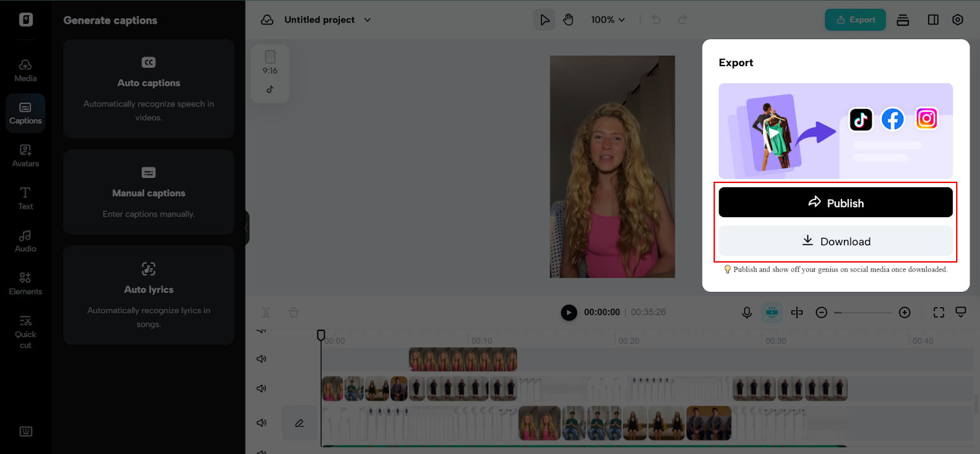Viewport: 980px width, 454px height.
Task: Mute the second timeline track
Action: tap(262, 389)
